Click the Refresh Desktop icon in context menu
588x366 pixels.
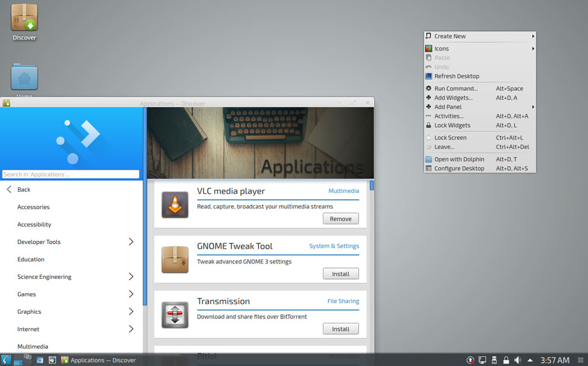point(429,76)
